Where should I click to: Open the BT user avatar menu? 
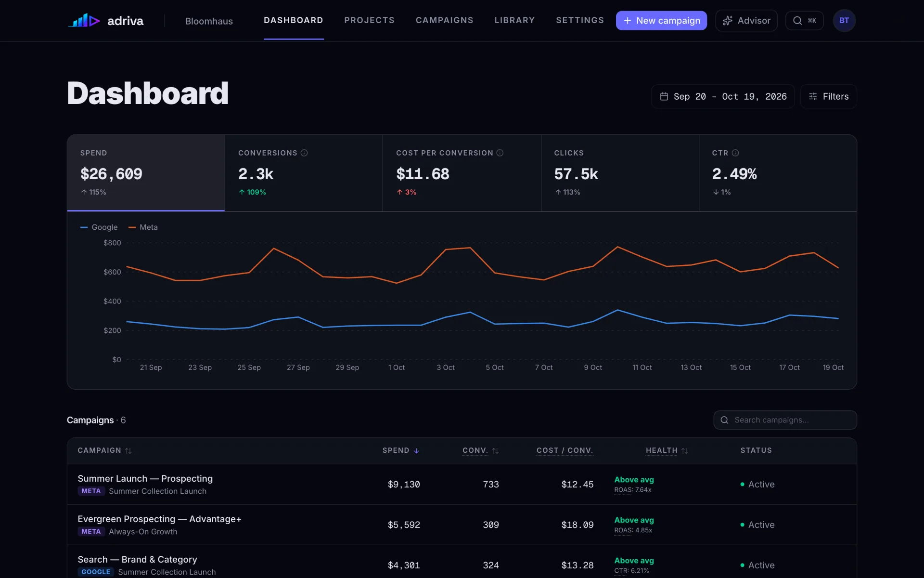[x=844, y=21]
